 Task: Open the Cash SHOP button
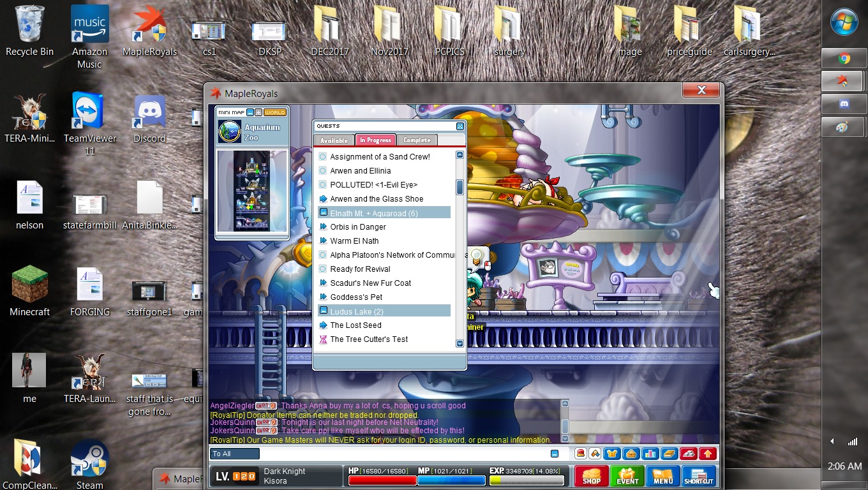click(591, 477)
